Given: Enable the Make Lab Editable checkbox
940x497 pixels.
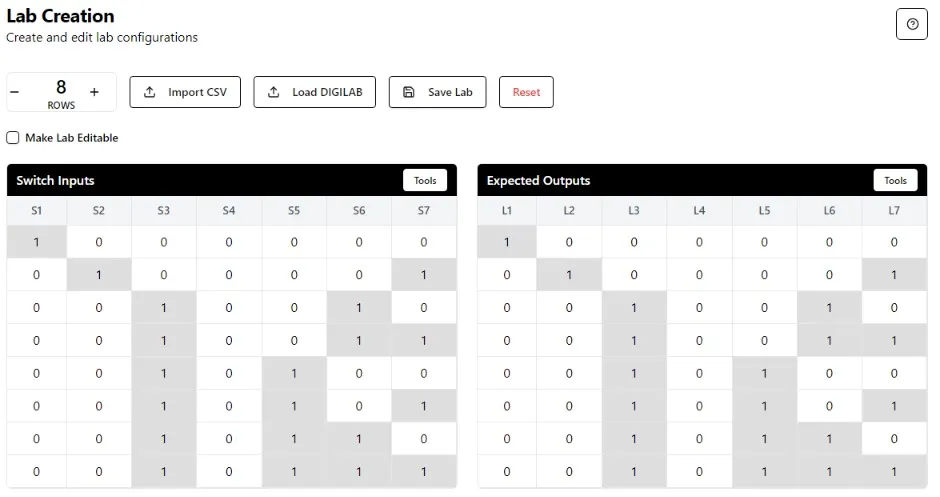Looking at the screenshot, I should [x=13, y=138].
